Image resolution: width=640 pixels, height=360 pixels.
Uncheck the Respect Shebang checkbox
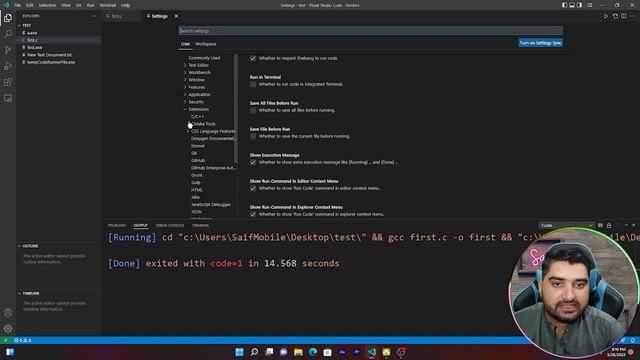coord(253,58)
